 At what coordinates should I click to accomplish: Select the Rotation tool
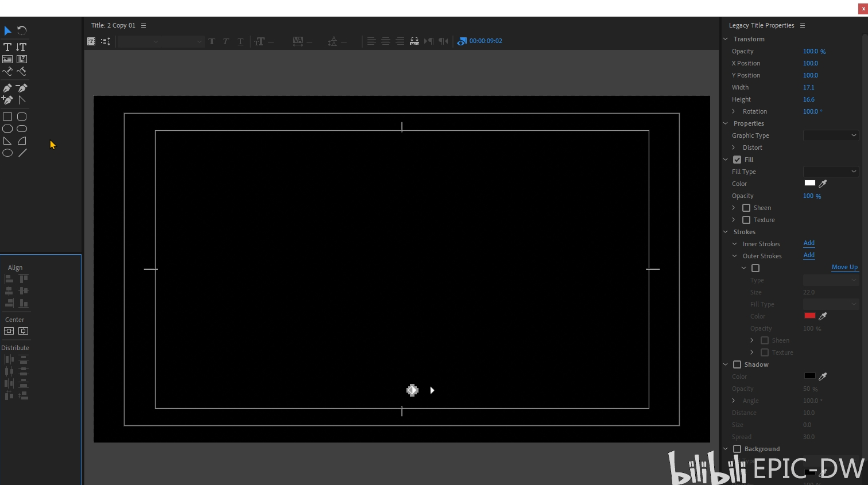[x=22, y=30]
